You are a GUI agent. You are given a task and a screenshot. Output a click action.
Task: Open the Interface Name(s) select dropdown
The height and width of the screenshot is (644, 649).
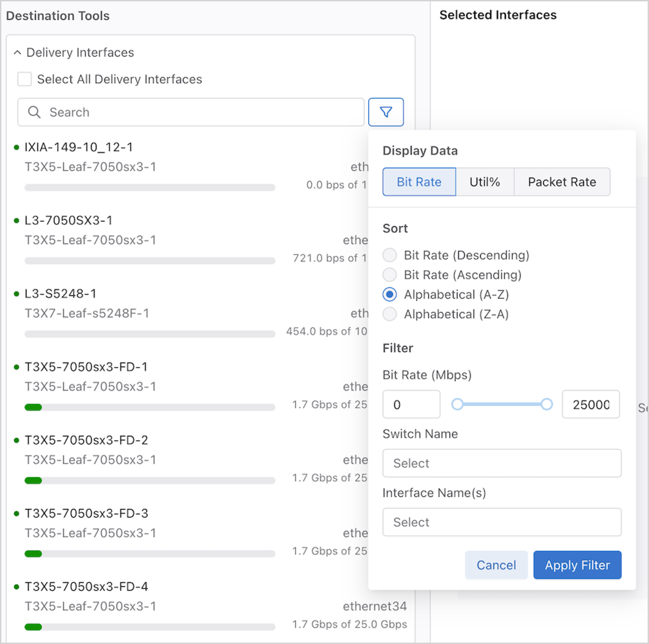coord(501,522)
